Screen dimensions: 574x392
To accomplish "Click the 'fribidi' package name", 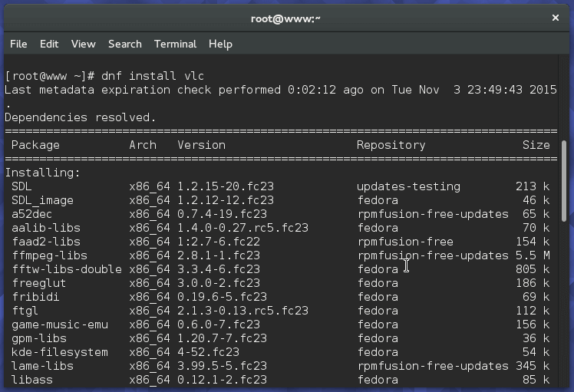I will click(35, 297).
